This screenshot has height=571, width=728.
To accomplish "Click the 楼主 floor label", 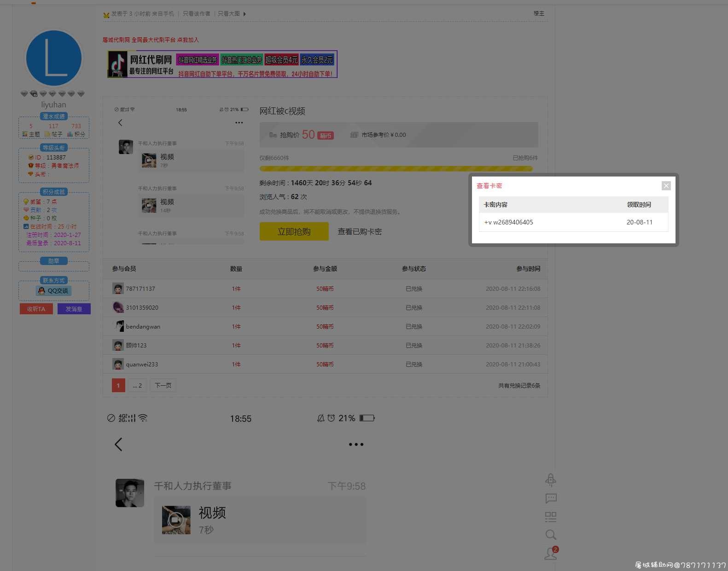I will click(539, 13).
